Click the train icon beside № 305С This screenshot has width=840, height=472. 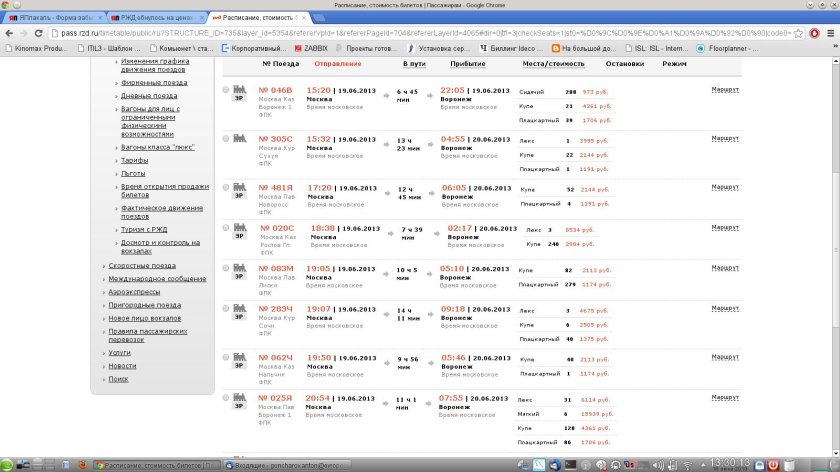point(240,139)
